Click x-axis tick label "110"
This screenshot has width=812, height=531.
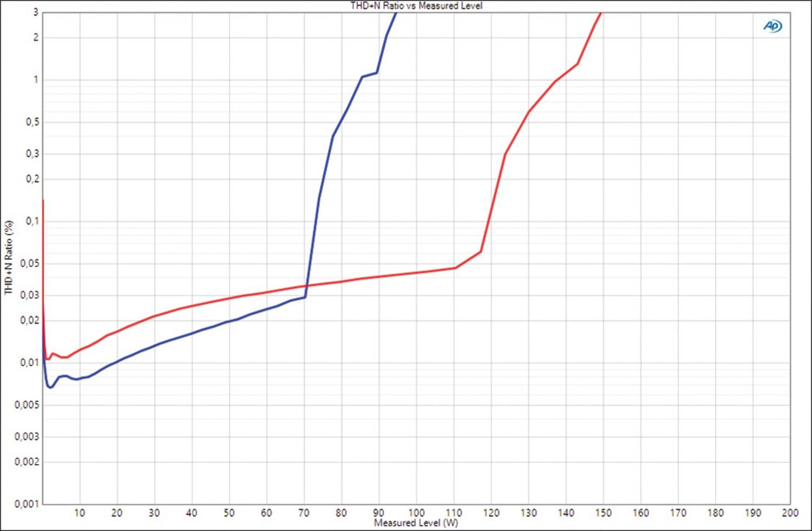(x=454, y=513)
